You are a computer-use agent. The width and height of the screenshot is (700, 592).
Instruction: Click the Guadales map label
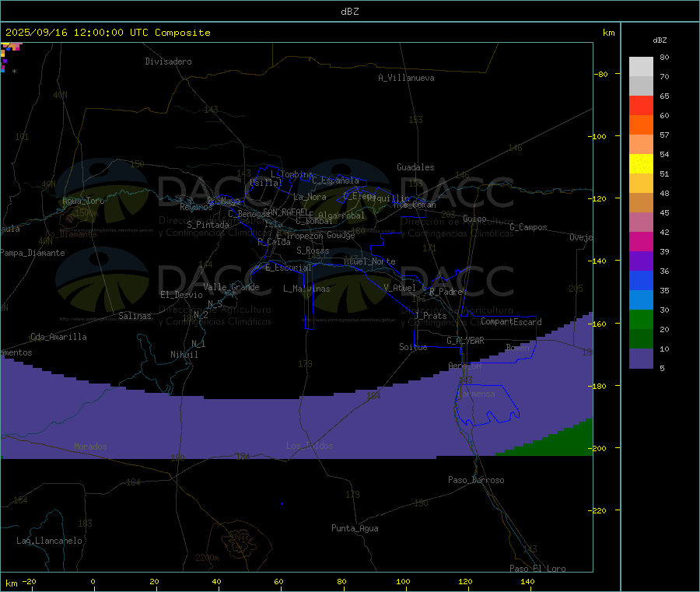pyautogui.click(x=415, y=167)
